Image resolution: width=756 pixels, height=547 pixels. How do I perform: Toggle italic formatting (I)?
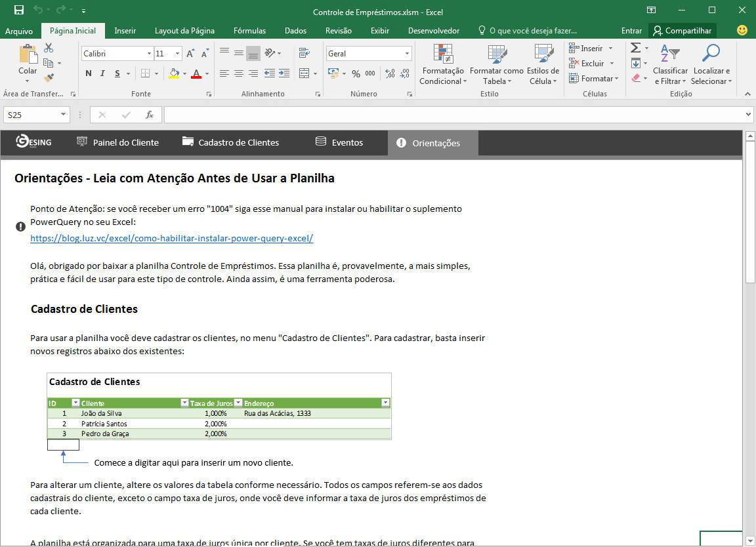point(103,73)
